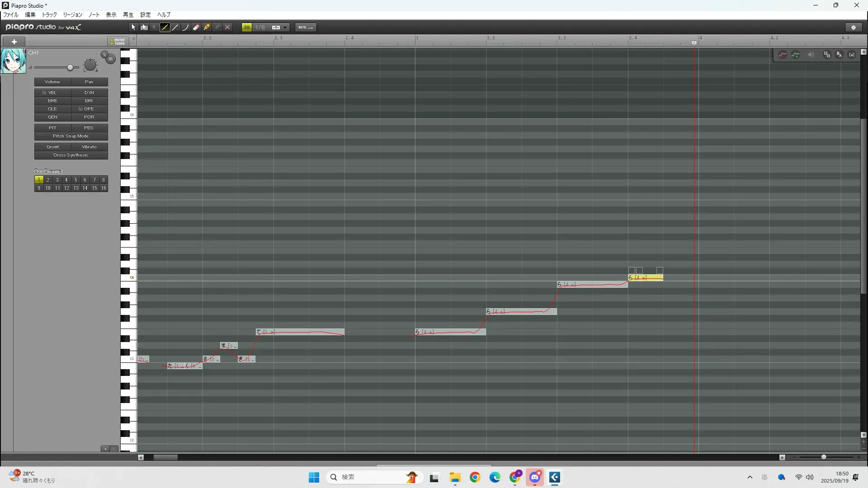The height and width of the screenshot is (488, 868).
Task: Click the CH1 volume slider handle
Action: pos(70,68)
